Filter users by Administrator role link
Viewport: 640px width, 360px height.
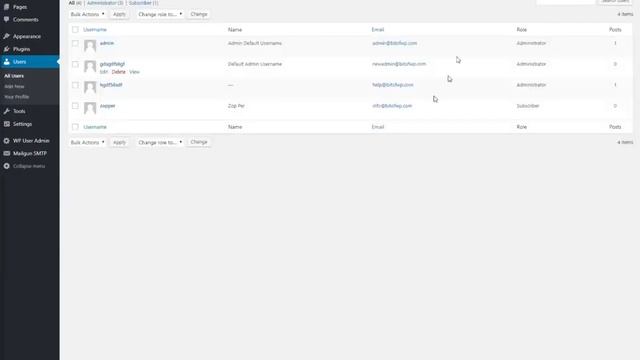(x=102, y=3)
